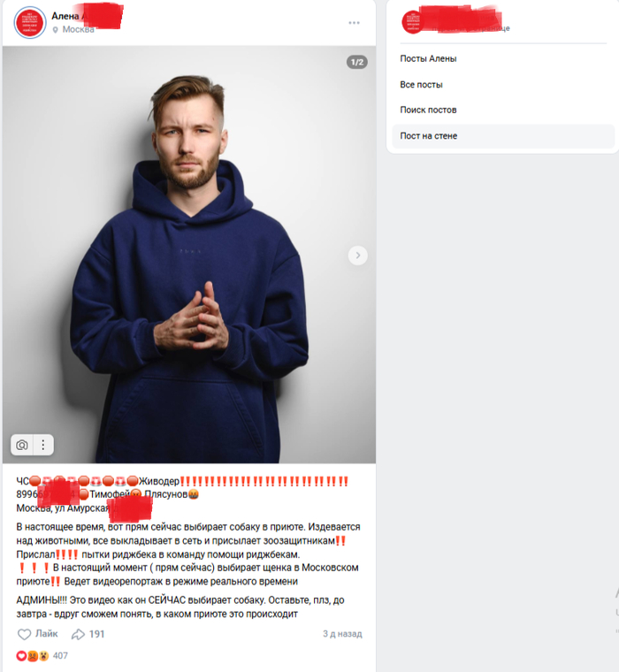
Task: Open vertical dots menu on photo
Action: [x=42, y=445]
